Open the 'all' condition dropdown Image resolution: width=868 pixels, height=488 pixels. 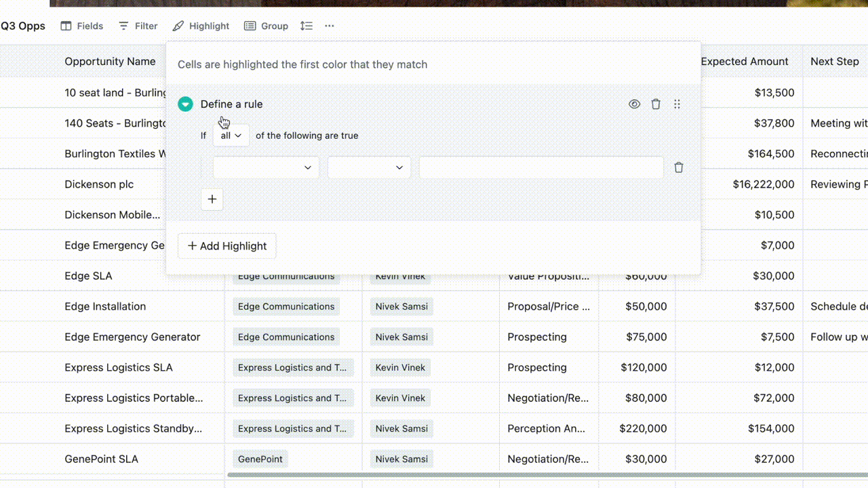(231, 136)
